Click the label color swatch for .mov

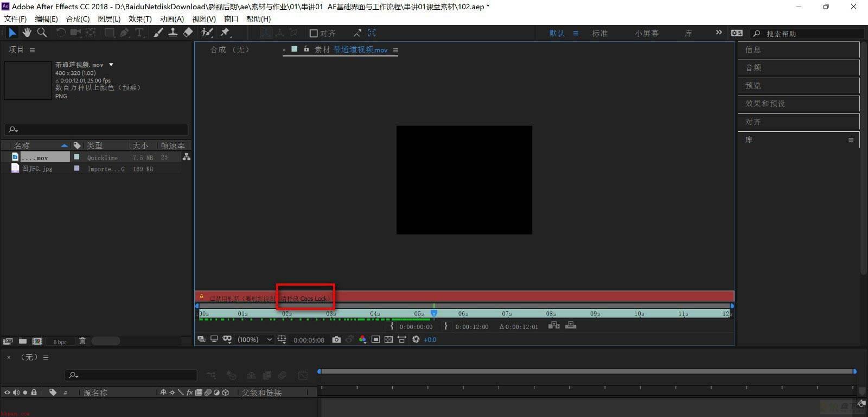pyautogui.click(x=76, y=157)
